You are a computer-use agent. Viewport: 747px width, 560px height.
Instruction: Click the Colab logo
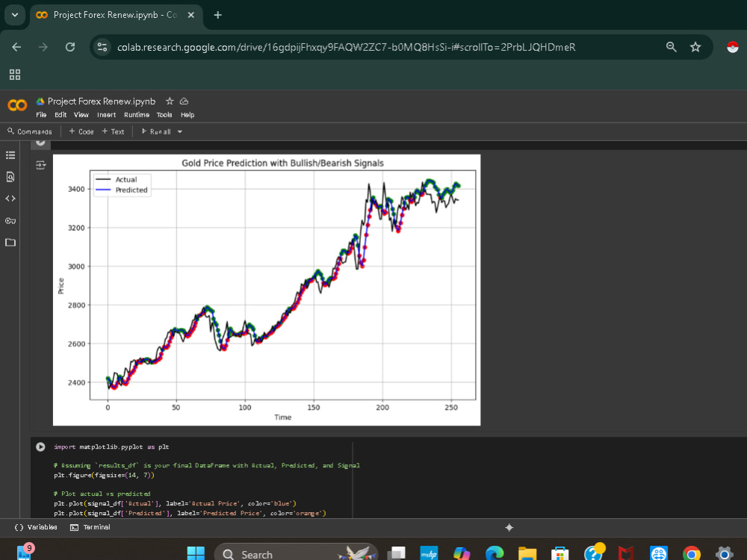17,105
